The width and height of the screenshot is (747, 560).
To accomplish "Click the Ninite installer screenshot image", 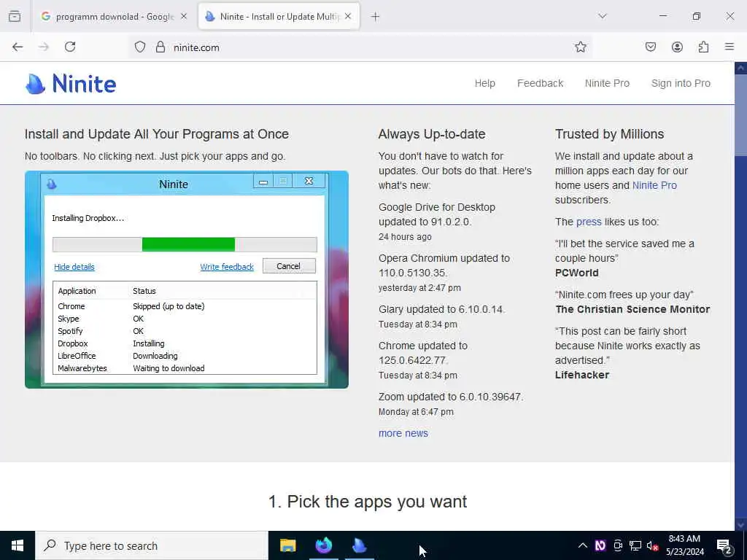I will tap(187, 279).
